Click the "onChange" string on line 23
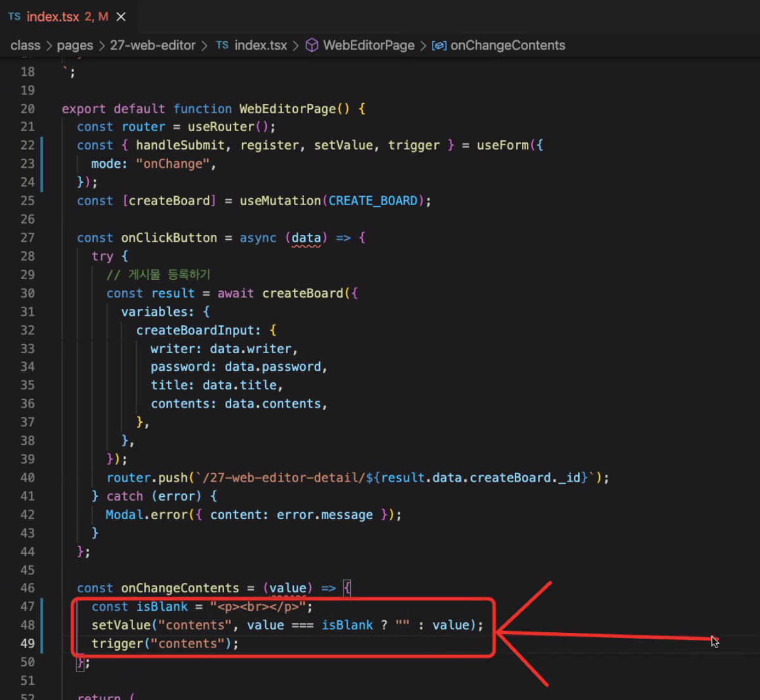This screenshot has width=760, height=700. [x=173, y=164]
